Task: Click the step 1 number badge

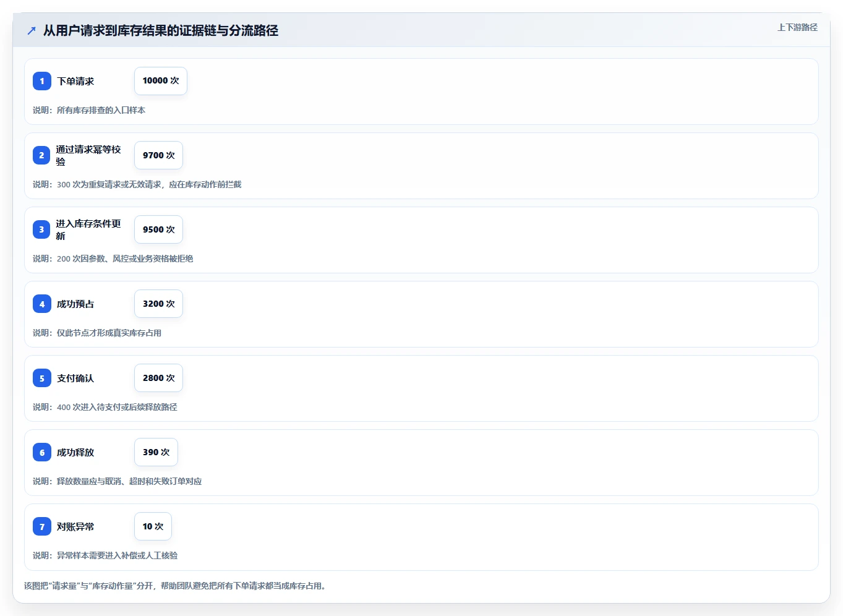Action: coord(42,81)
